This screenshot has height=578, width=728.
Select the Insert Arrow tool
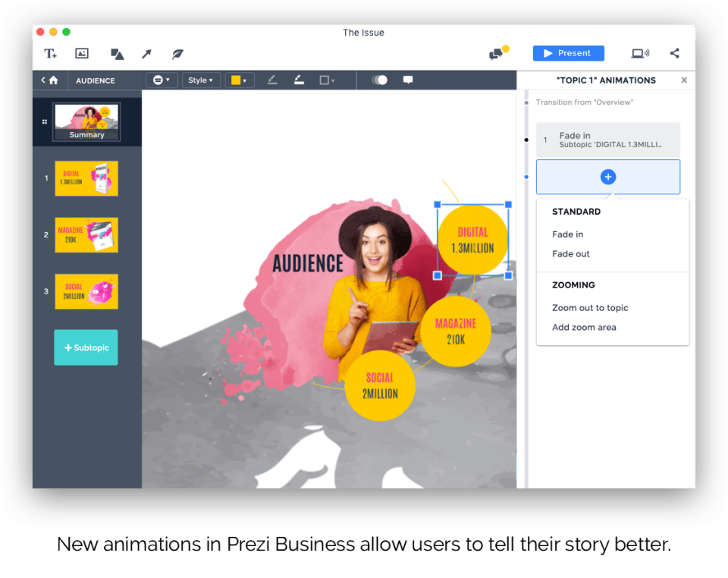tap(146, 53)
